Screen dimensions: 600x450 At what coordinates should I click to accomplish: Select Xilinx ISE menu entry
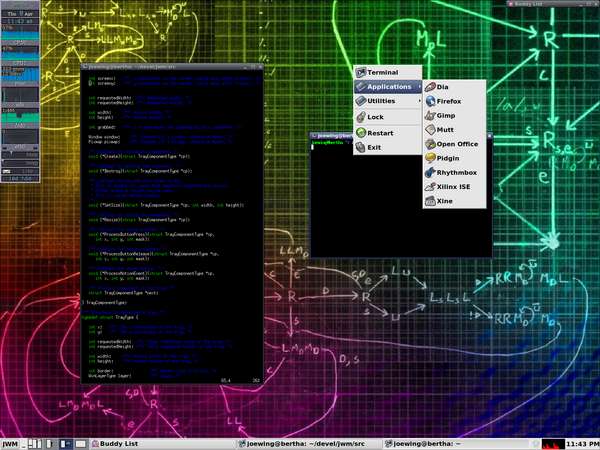click(456, 186)
